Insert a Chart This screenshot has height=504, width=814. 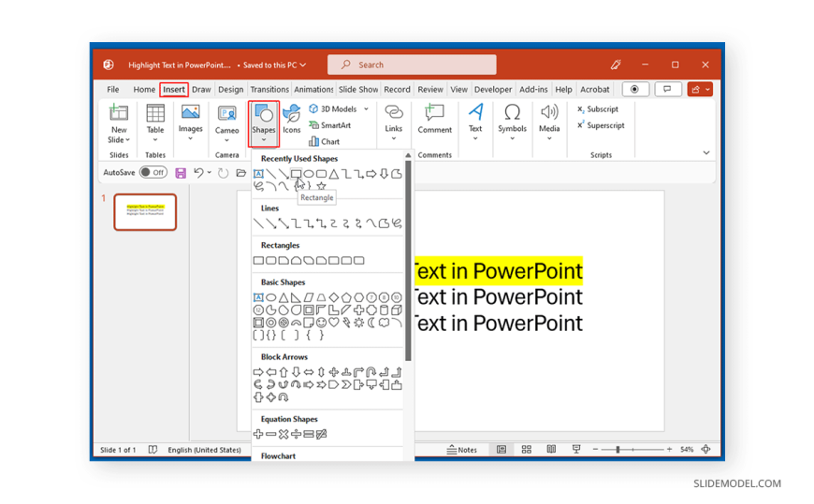tap(324, 141)
